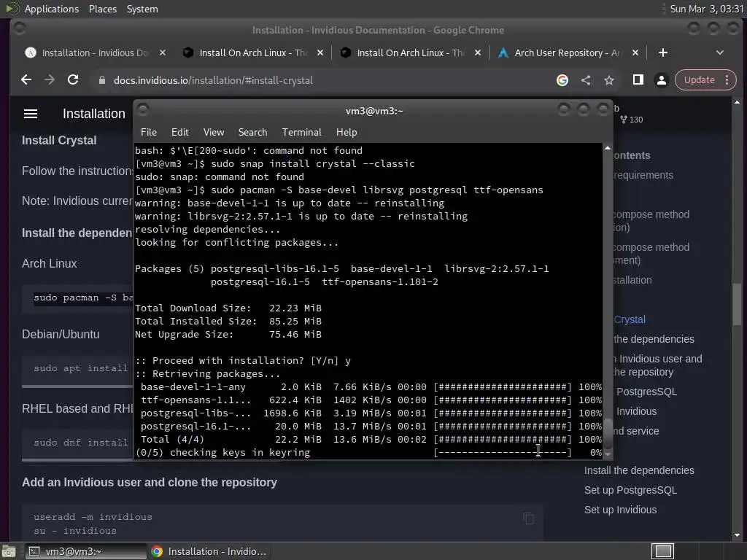Viewport: 747px width, 560px height.
Task: Open the terminal Search menu
Action: 252,133
